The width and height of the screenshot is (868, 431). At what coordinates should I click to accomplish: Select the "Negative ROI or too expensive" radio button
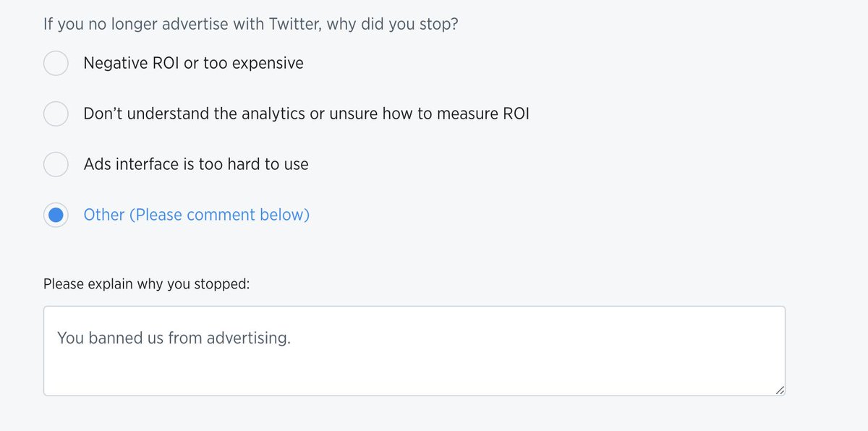click(x=56, y=63)
